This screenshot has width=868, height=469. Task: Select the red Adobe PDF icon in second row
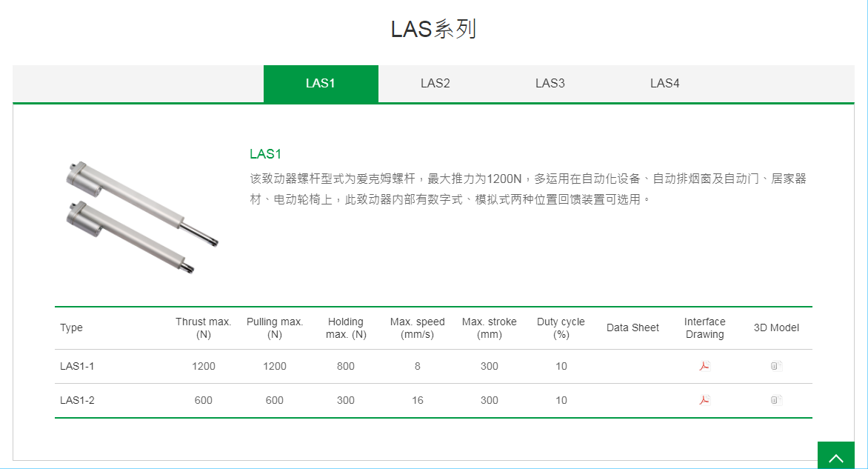(704, 400)
